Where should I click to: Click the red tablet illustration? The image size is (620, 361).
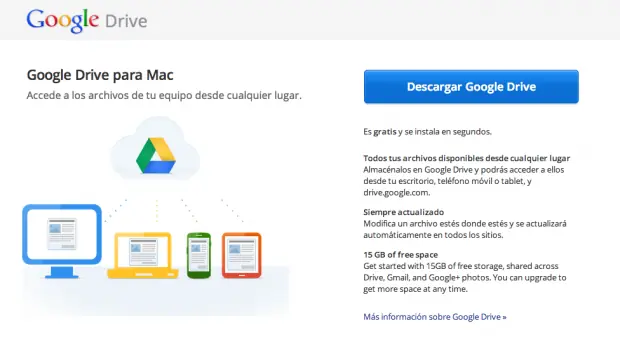point(241,255)
